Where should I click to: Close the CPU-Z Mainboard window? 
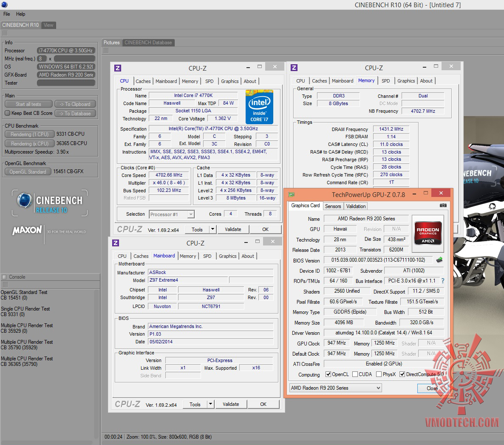pyautogui.click(x=272, y=241)
